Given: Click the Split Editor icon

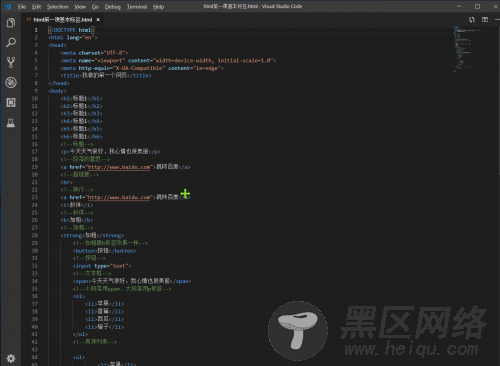Looking at the screenshot, I should click(485, 20).
